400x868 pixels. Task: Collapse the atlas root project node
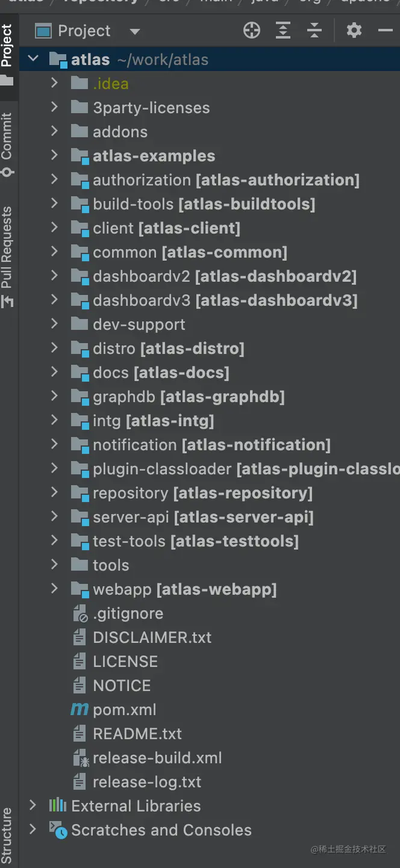[x=34, y=59]
